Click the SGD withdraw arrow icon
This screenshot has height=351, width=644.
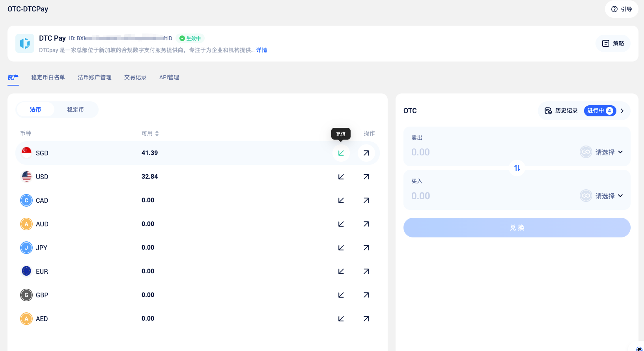pyautogui.click(x=366, y=153)
